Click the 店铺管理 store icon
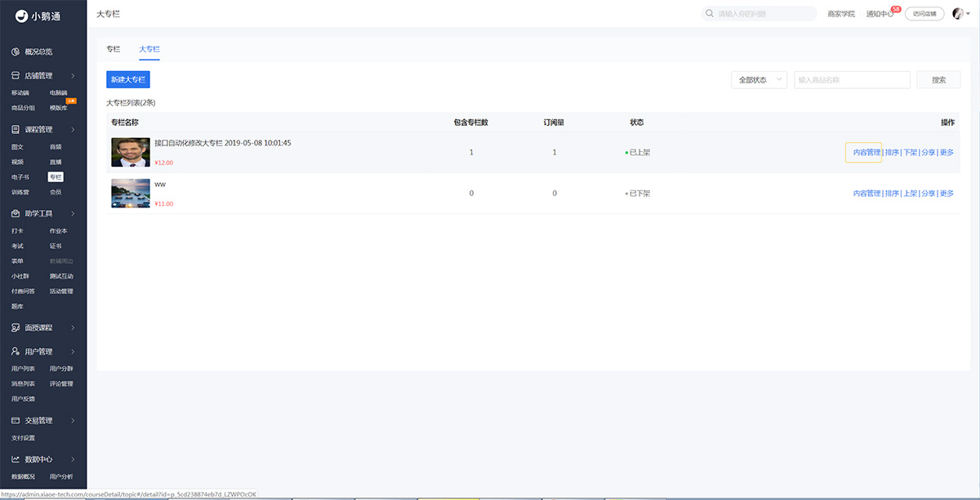980x500 pixels. tap(16, 76)
